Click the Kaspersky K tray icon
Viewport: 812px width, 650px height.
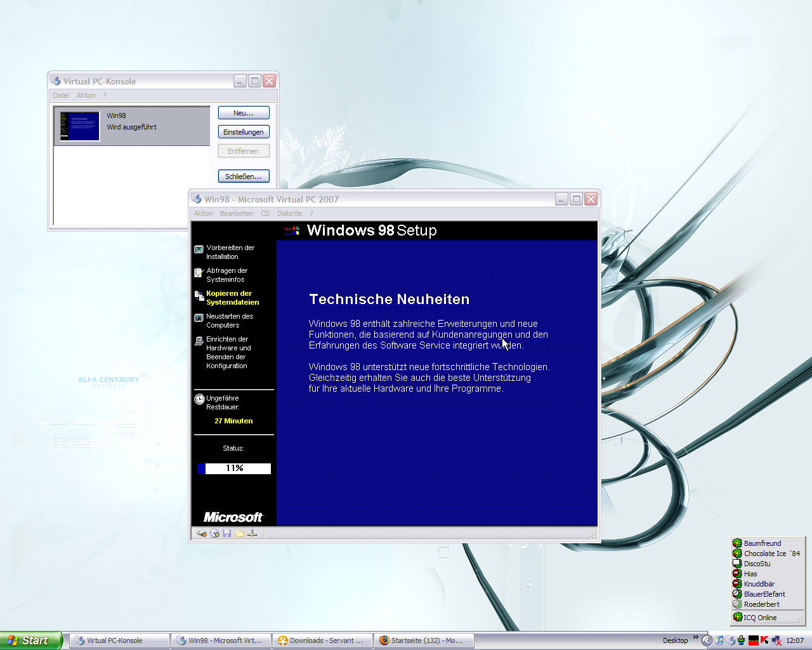click(764, 640)
